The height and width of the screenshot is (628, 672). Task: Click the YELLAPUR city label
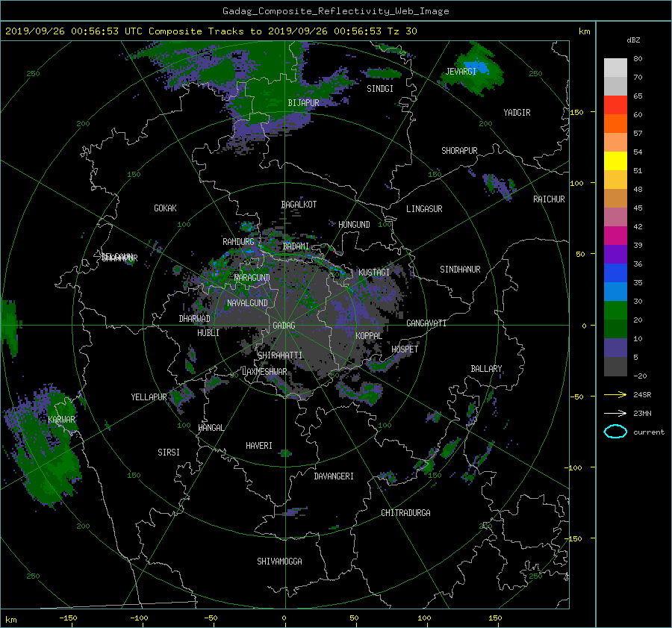pyautogui.click(x=149, y=397)
